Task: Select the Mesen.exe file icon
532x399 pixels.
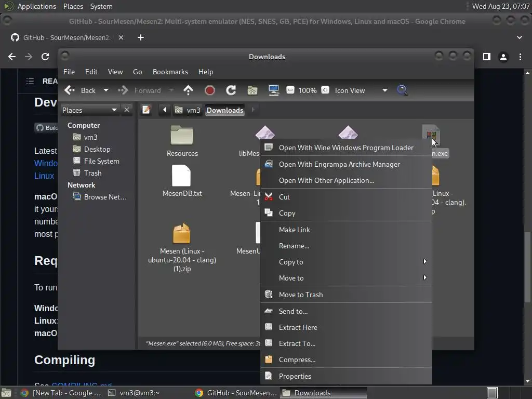Action: 431,135
